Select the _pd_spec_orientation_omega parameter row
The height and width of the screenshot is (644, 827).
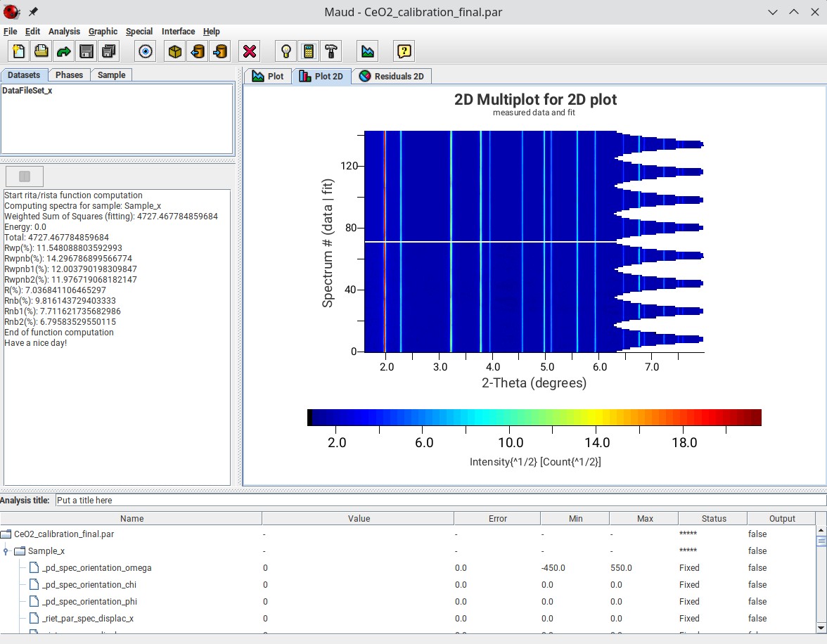tap(97, 568)
